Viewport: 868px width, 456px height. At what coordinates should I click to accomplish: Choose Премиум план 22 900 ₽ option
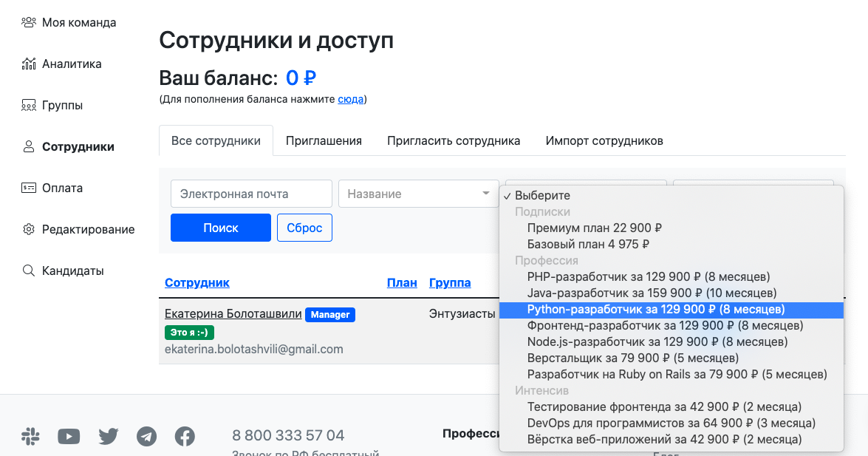(594, 228)
